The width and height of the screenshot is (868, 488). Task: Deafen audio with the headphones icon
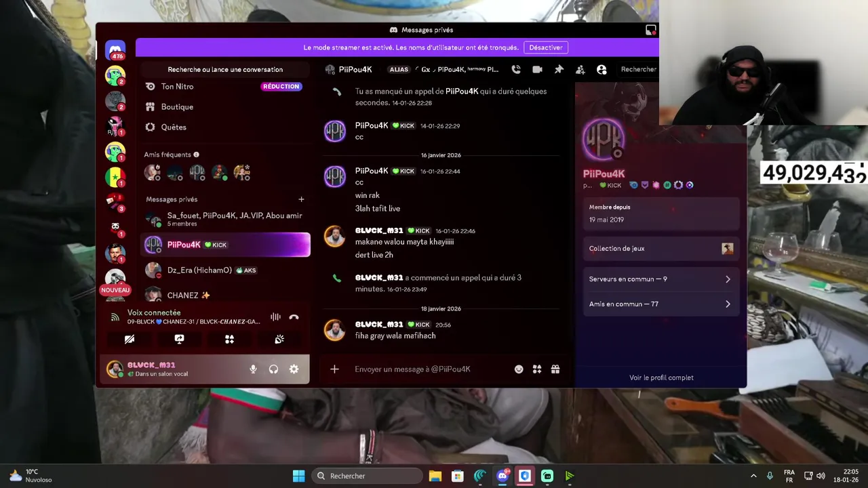273,369
